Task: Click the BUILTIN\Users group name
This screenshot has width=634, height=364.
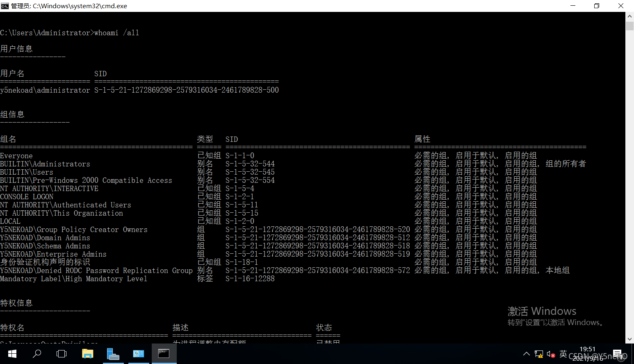Action: pos(27,172)
